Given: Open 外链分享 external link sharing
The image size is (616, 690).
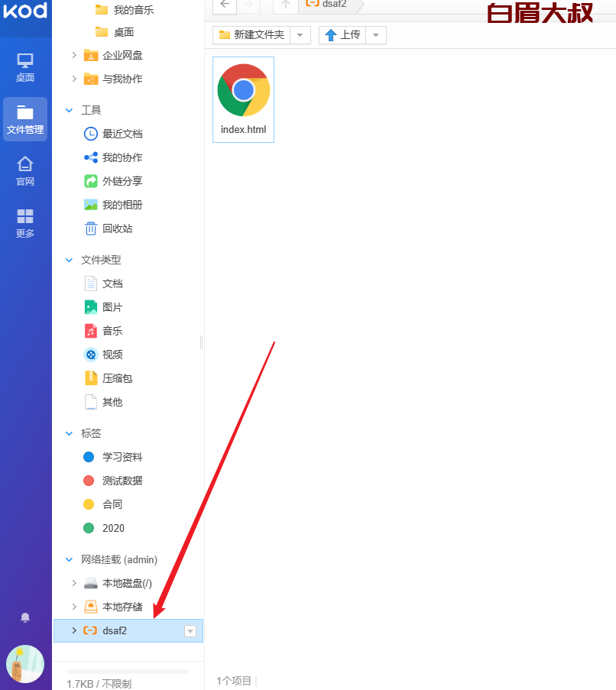Looking at the screenshot, I should tap(122, 181).
